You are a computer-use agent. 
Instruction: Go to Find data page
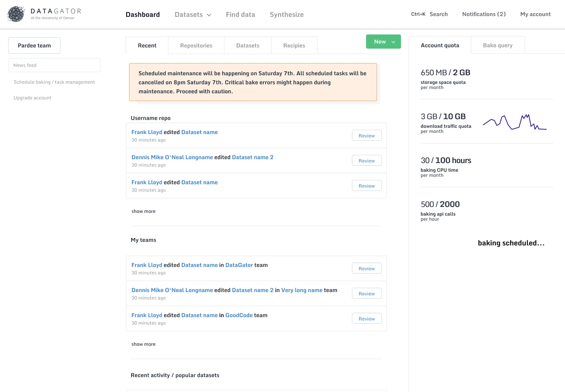pos(240,15)
